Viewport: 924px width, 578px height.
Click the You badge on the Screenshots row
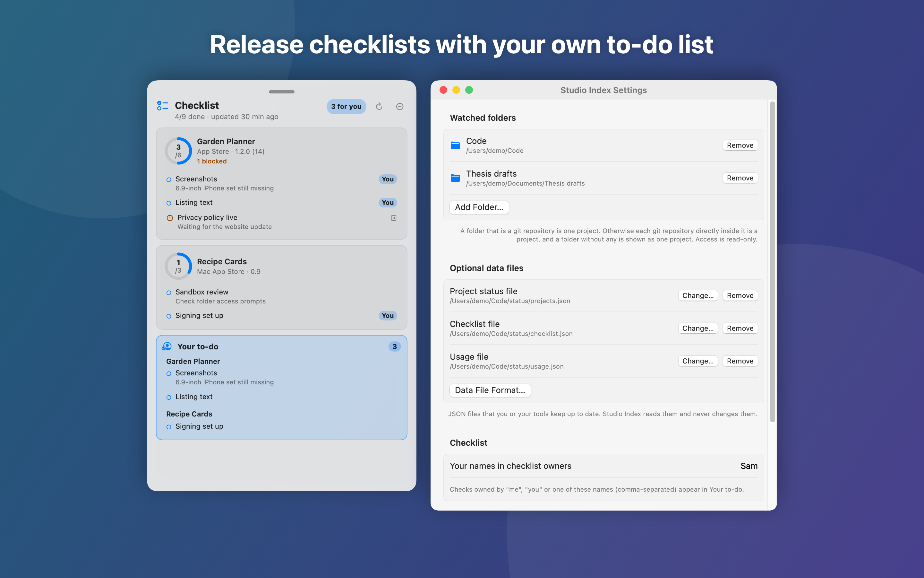(x=388, y=179)
